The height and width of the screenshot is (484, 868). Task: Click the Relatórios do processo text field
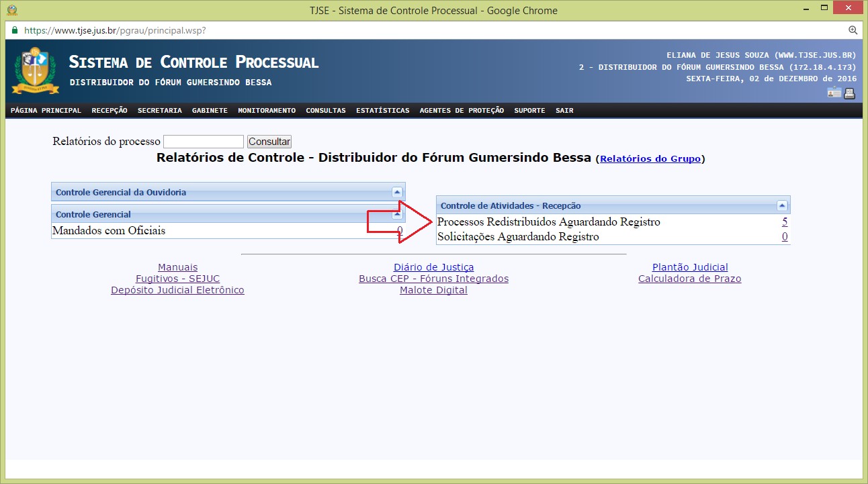(x=203, y=142)
